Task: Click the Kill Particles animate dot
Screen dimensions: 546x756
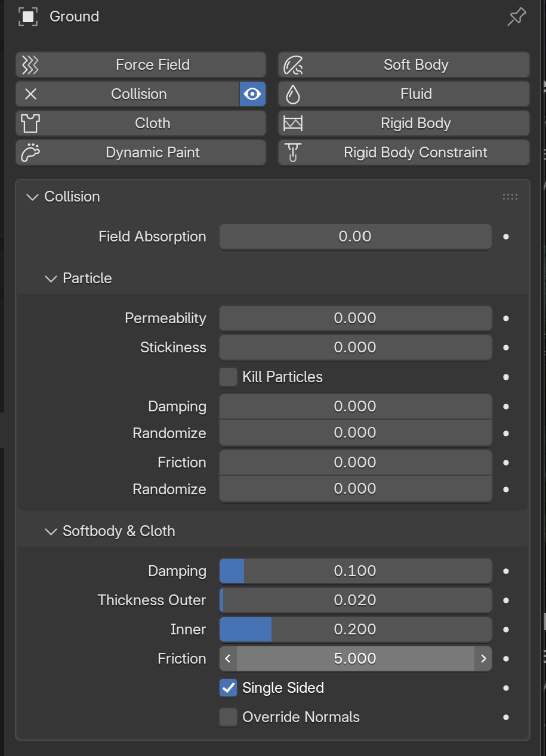Action: 506,377
